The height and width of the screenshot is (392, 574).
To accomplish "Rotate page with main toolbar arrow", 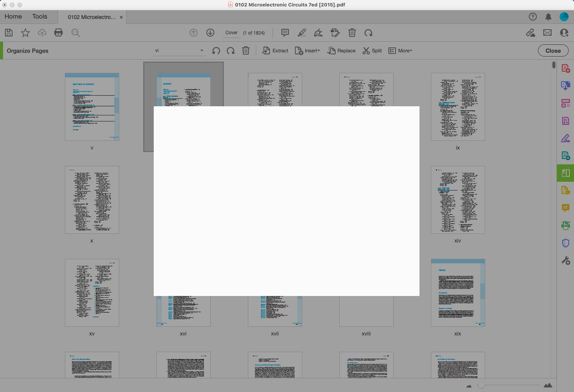I will pos(369,33).
